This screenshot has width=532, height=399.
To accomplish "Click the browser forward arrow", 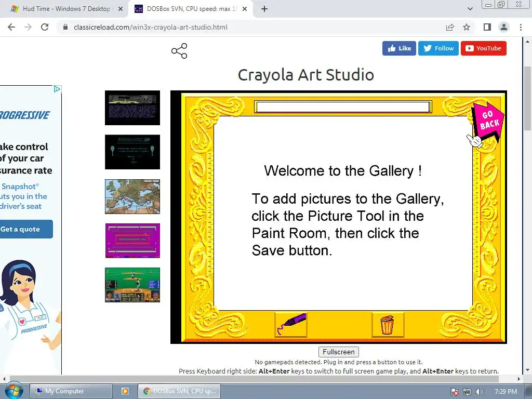I will (28, 27).
